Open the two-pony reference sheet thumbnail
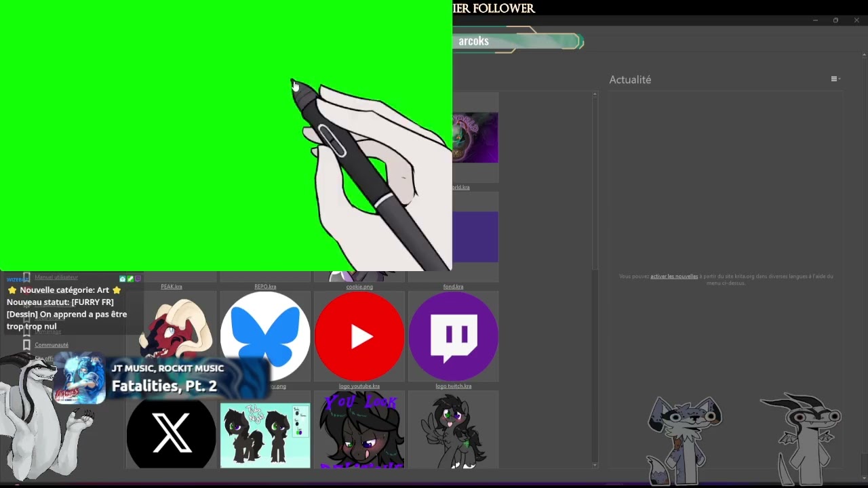Screen dimensions: 868x488 point(265,435)
